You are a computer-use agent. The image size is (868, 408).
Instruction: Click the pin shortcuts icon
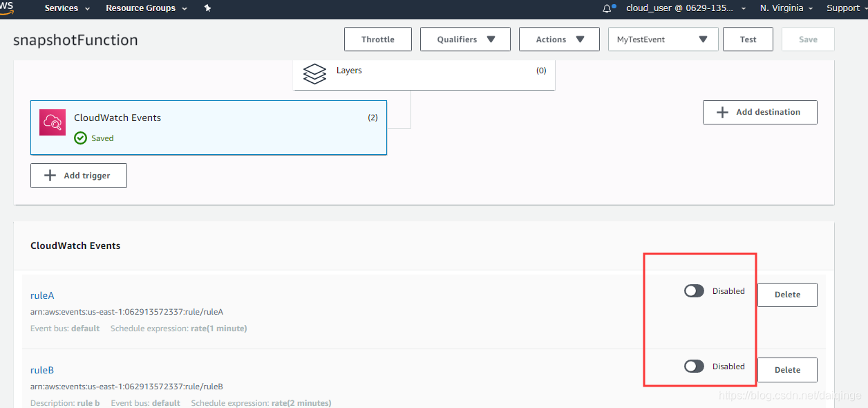[x=208, y=8]
